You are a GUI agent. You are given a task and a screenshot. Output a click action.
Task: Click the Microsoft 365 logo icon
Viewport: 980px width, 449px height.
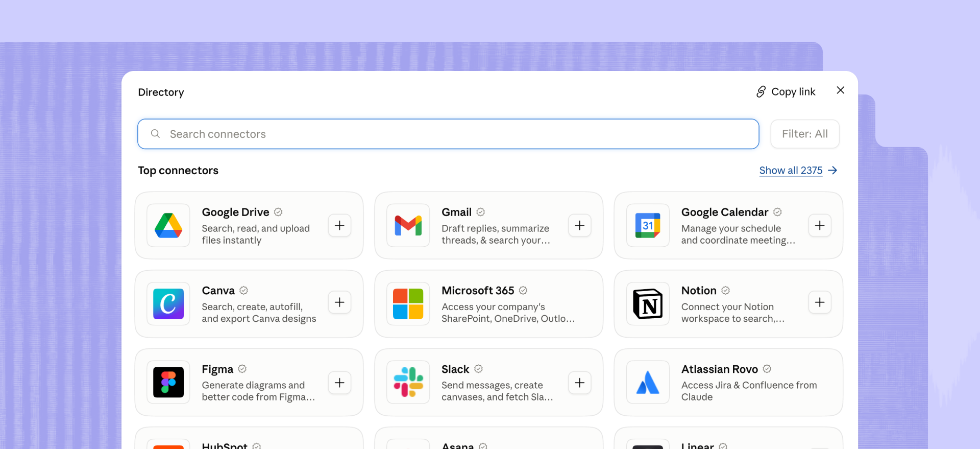(x=408, y=304)
